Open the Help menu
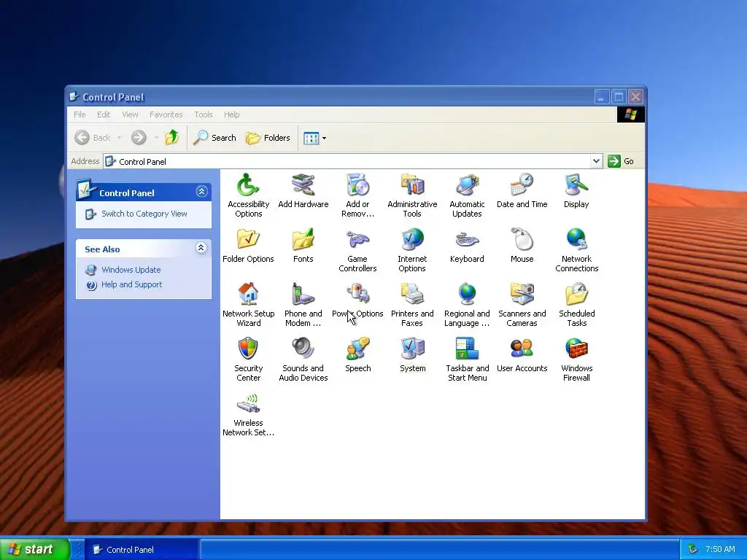This screenshot has height=560, width=747. click(231, 114)
